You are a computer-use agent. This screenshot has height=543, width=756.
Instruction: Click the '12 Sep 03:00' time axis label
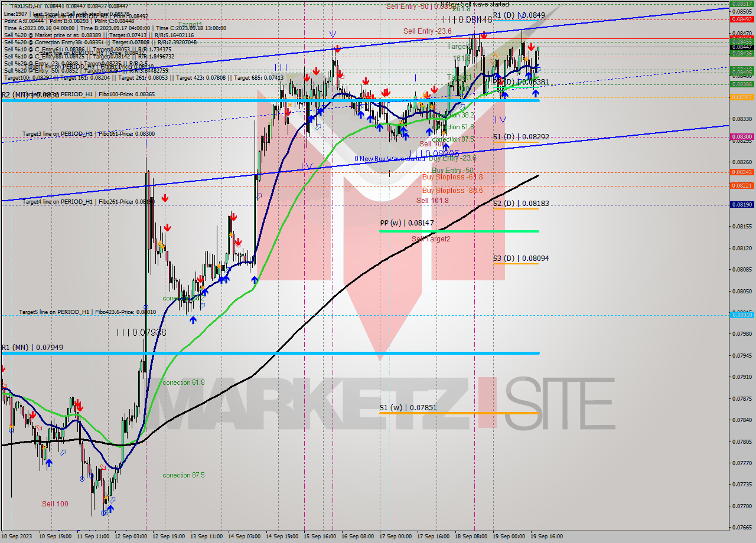pyautogui.click(x=131, y=537)
